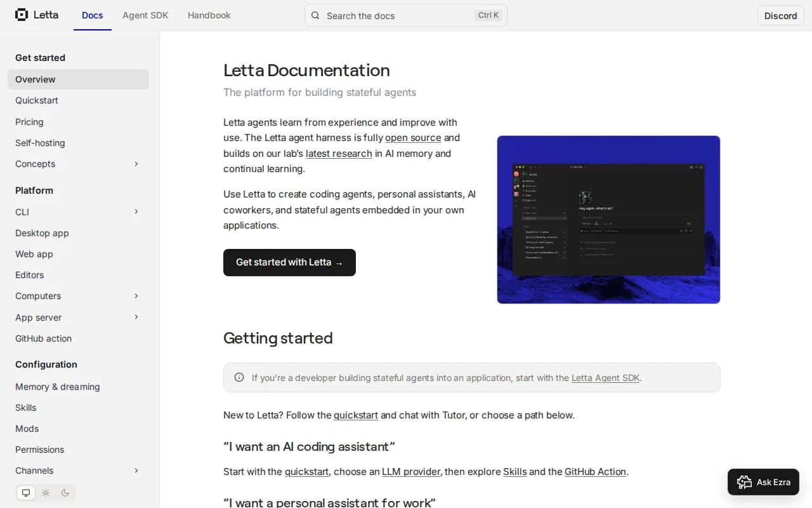Click the I want an AI coding assistant heading
812x508 pixels.
[309, 446]
